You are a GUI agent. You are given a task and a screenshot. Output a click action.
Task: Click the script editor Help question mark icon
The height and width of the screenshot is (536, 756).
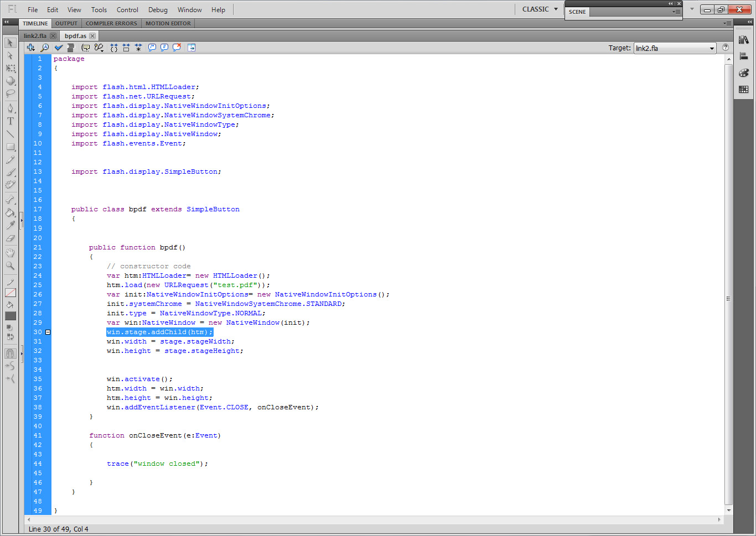click(x=725, y=48)
